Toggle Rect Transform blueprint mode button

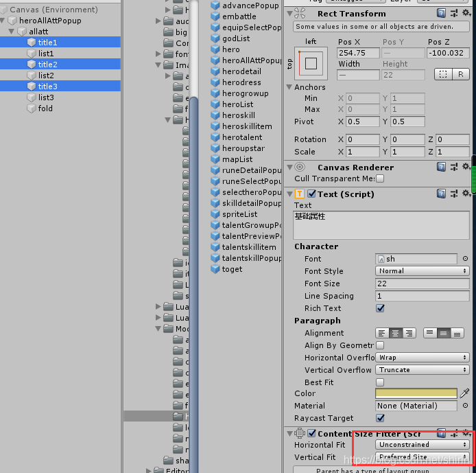click(x=443, y=74)
